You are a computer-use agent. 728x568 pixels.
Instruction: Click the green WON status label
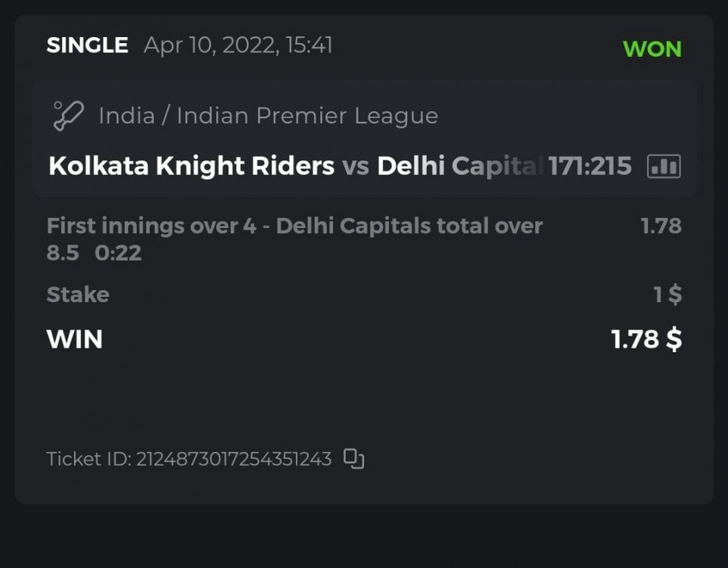pyautogui.click(x=652, y=49)
